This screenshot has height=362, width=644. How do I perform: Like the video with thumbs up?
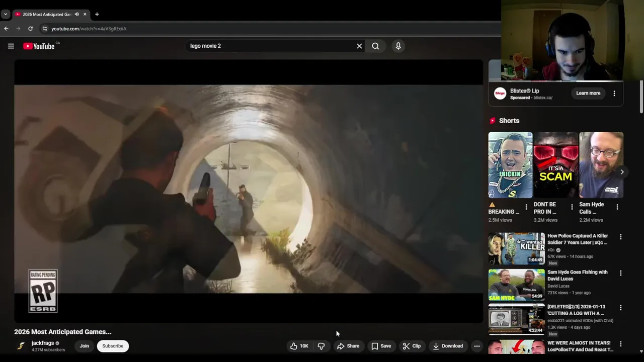coord(299,346)
